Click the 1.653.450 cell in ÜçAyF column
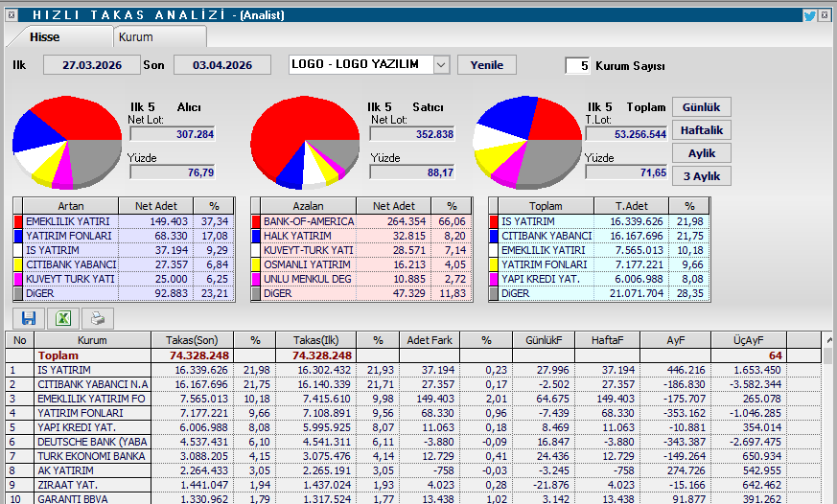Viewport: 837px width, 504px height. tap(749, 370)
